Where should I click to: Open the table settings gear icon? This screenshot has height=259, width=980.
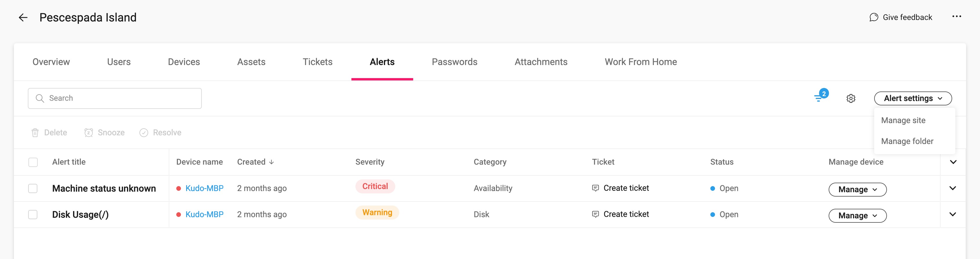click(851, 98)
